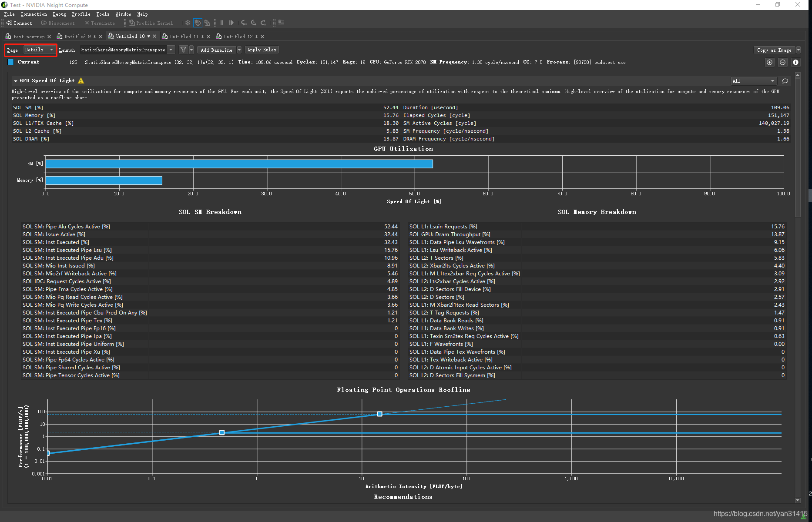Click the Run to Next Kernel icon
This screenshot has height=522, width=812.
tap(232, 23)
